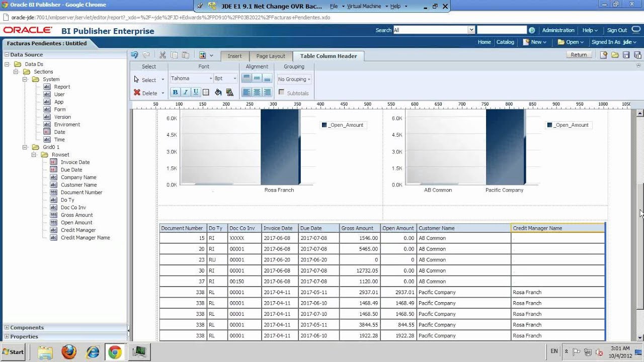Select the Invoice Date field in tree

point(75,162)
